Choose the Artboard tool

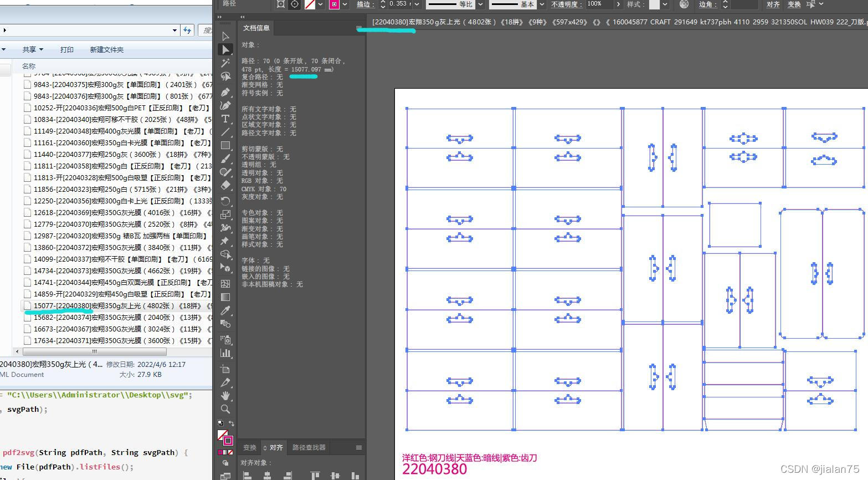pos(225,369)
